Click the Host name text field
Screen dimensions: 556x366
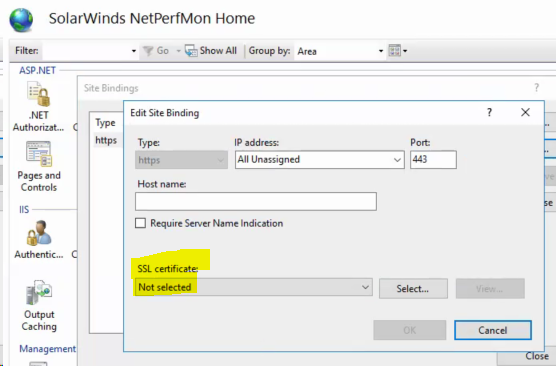[256, 201]
